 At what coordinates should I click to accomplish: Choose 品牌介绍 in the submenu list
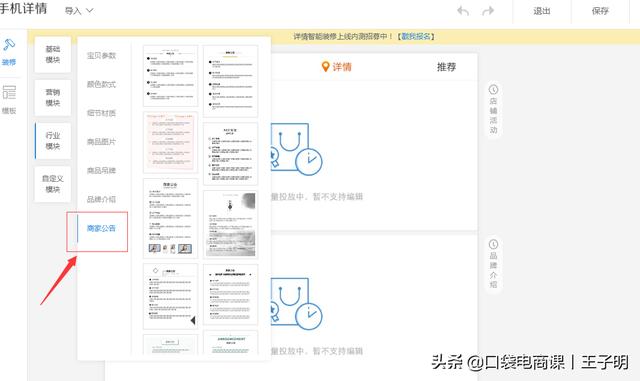click(x=101, y=199)
